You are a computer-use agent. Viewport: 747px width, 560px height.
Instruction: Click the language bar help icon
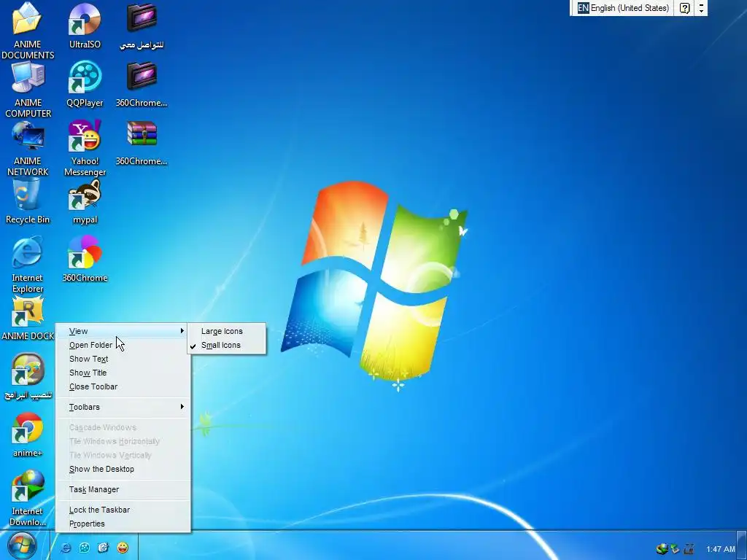pos(684,8)
